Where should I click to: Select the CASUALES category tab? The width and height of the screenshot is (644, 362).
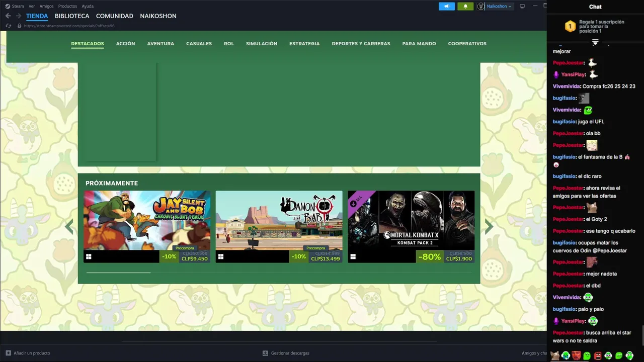(x=199, y=44)
